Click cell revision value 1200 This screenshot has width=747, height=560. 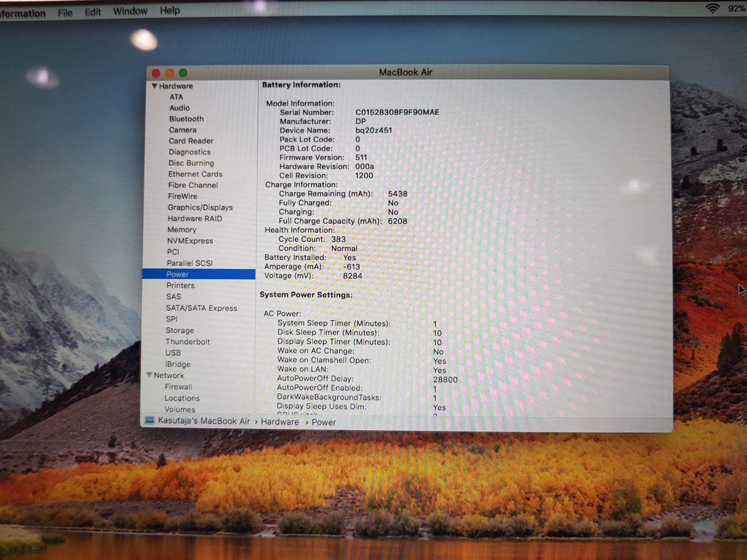(364, 176)
